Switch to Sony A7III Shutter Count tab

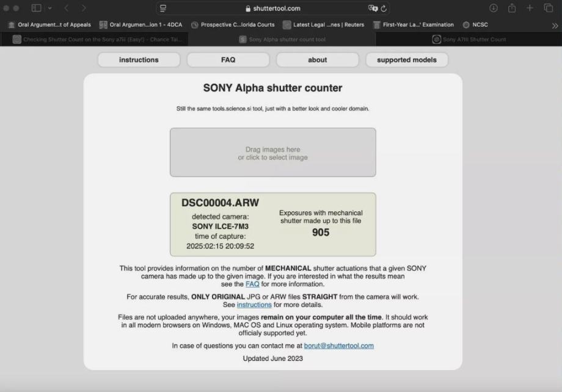[x=469, y=40]
